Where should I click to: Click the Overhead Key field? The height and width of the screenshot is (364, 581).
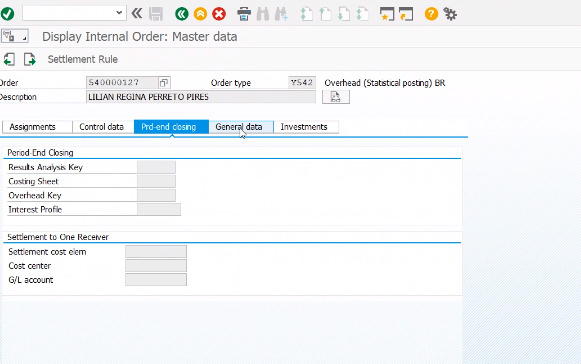[156, 195]
